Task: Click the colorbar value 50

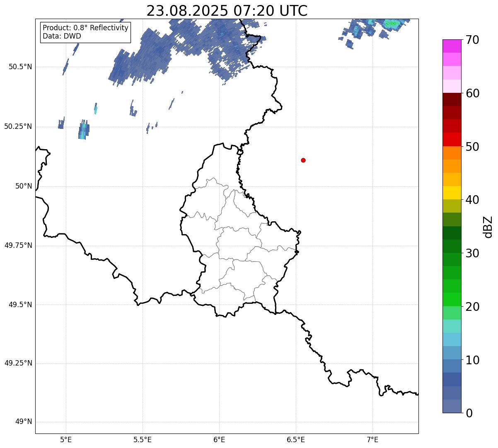Action: coord(472,147)
